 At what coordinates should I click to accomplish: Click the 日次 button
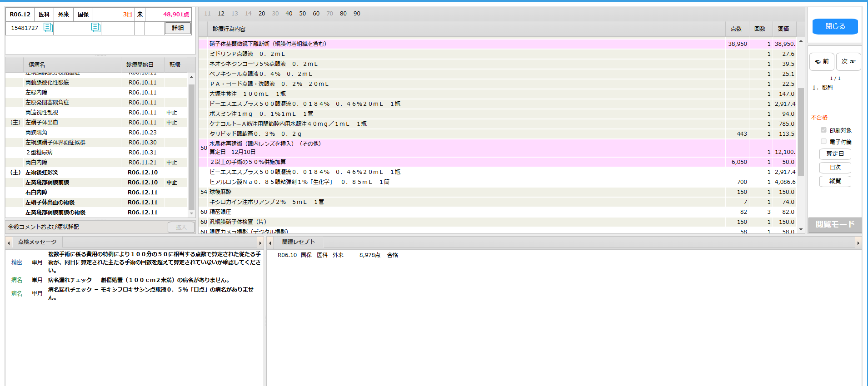[835, 168]
